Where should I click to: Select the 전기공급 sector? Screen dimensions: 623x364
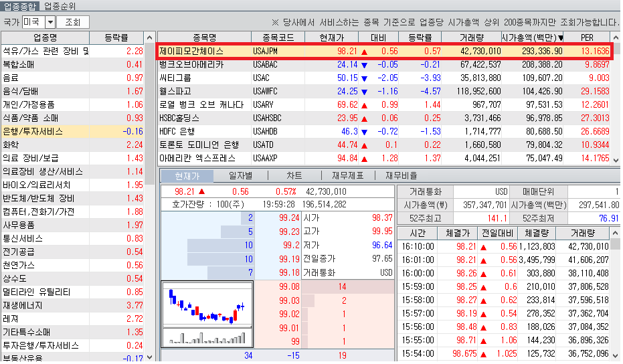click(73, 252)
